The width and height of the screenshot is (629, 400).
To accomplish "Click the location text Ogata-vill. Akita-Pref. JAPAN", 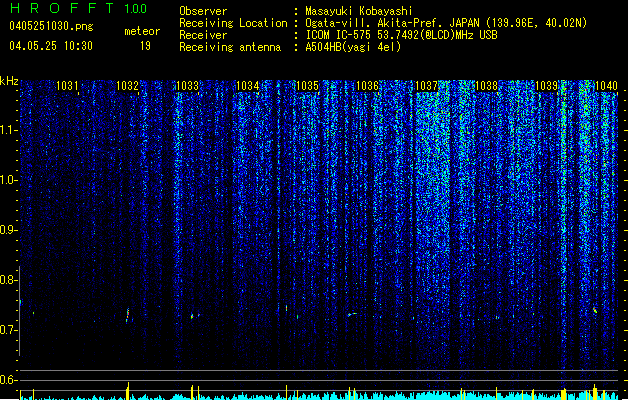I will [392, 23].
